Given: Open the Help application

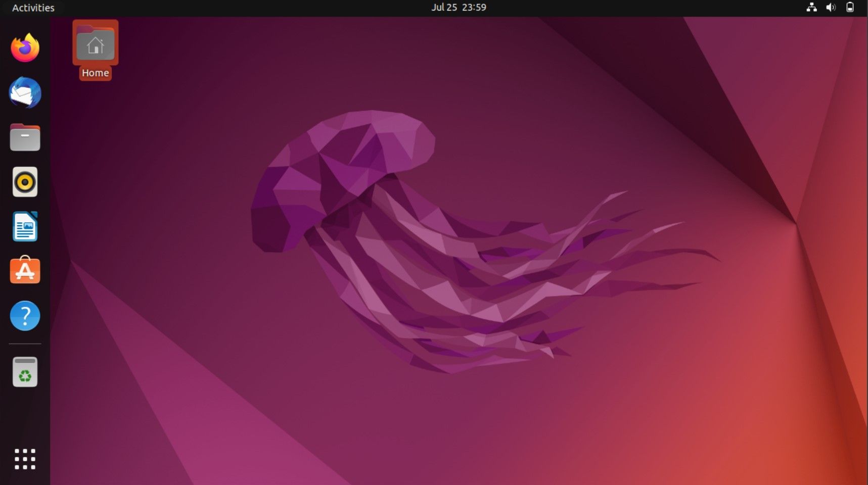Looking at the screenshot, I should tap(24, 315).
